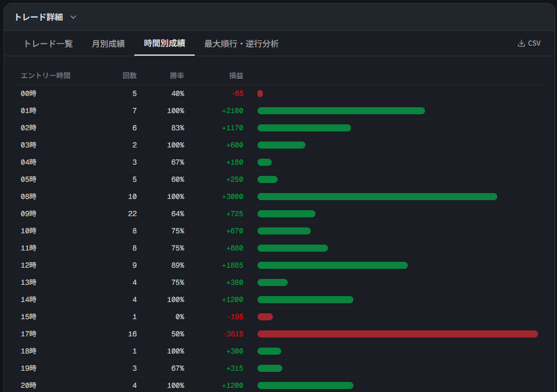
Task: Switch to the 月別成績 tab
Action: pyautogui.click(x=108, y=44)
